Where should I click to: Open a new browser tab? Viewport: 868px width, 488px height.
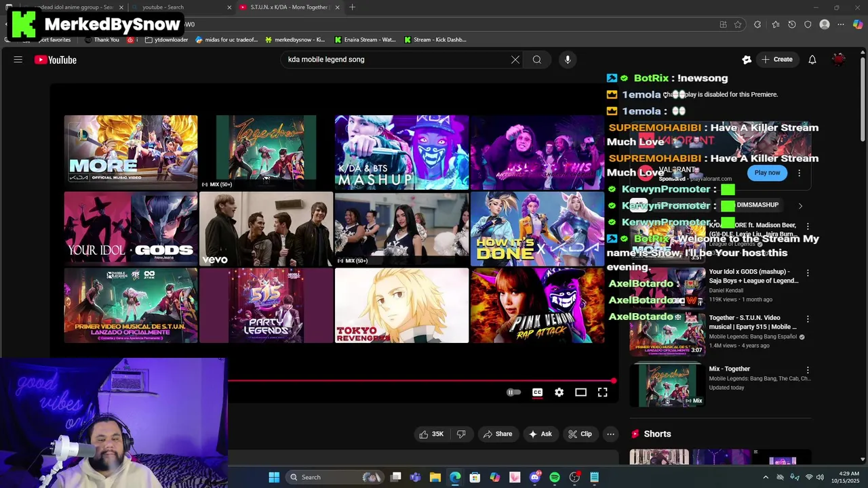coord(352,7)
